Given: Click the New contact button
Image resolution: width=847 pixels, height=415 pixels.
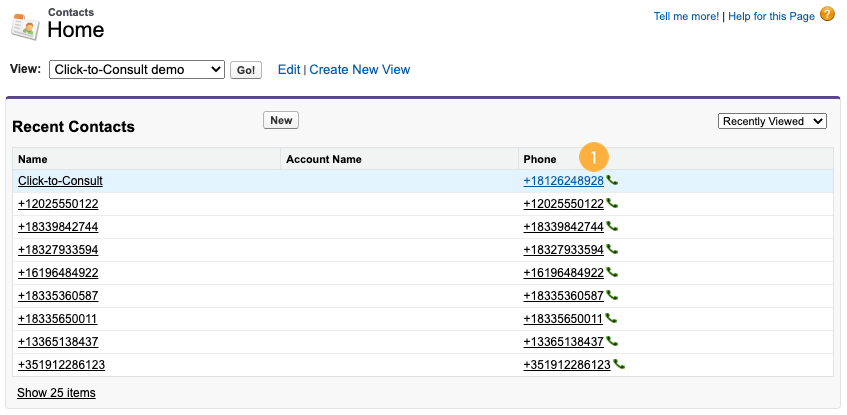Looking at the screenshot, I should pyautogui.click(x=281, y=120).
